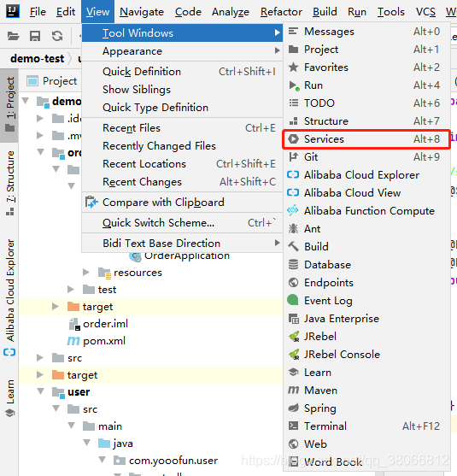This screenshot has height=476, width=457.
Task: Click the Build hammer icon
Action: tap(293, 246)
